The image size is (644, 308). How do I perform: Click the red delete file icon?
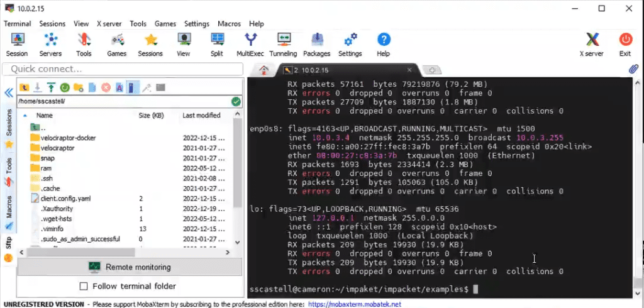point(106,87)
